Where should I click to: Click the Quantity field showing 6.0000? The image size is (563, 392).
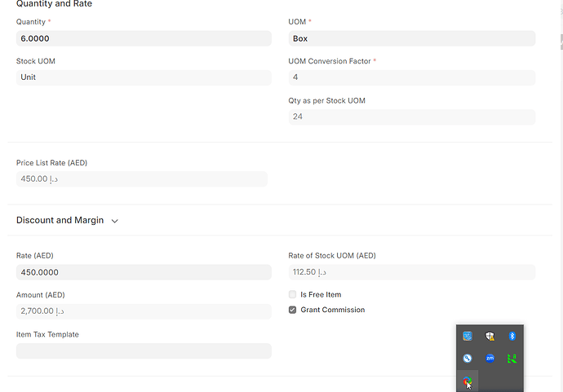click(x=144, y=38)
